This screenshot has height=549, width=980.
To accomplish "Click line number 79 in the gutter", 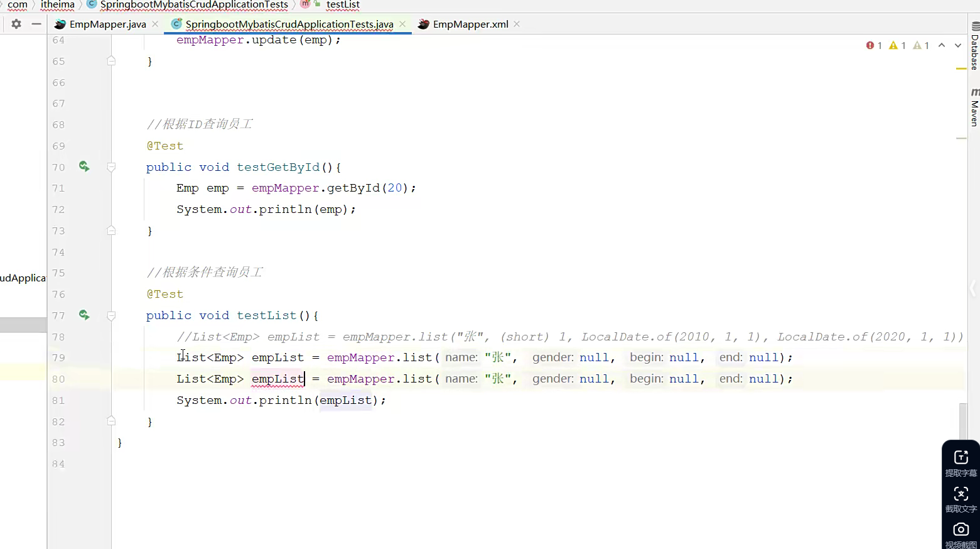I will pyautogui.click(x=58, y=357).
